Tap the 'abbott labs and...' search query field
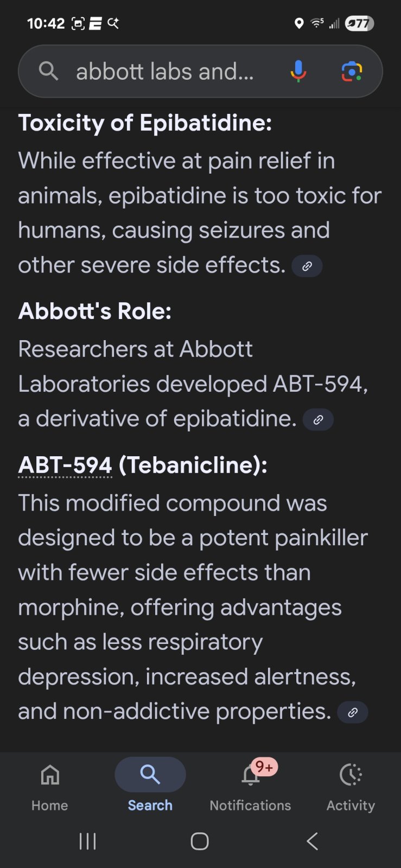The image size is (401, 868). tap(165, 71)
